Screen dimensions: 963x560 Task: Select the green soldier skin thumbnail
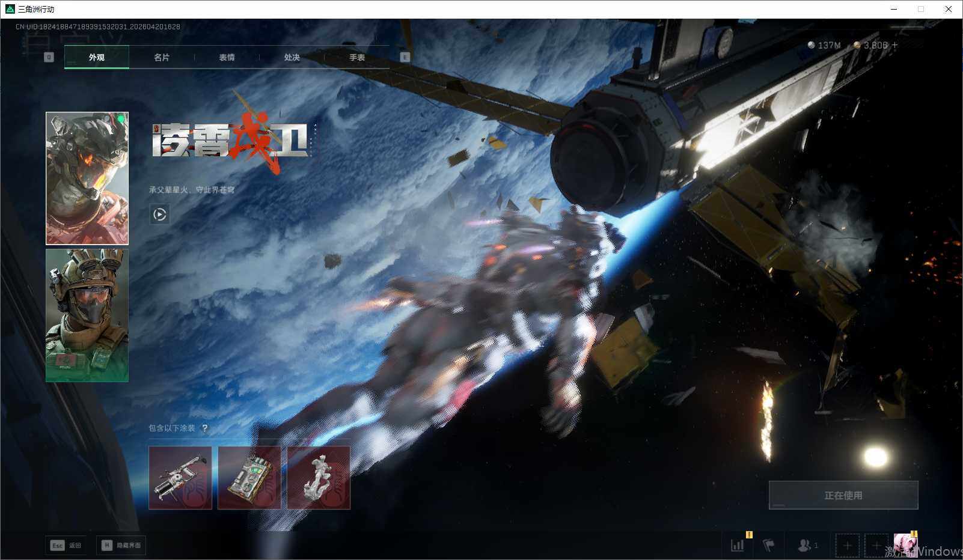pos(87,315)
